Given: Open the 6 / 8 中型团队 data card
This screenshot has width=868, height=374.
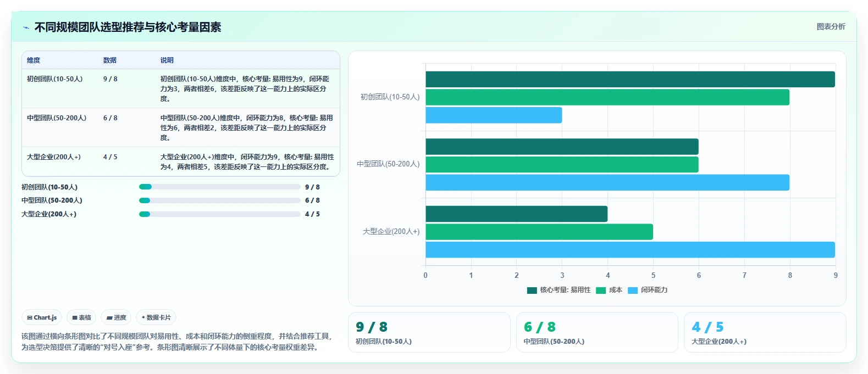Looking at the screenshot, I should (597, 332).
